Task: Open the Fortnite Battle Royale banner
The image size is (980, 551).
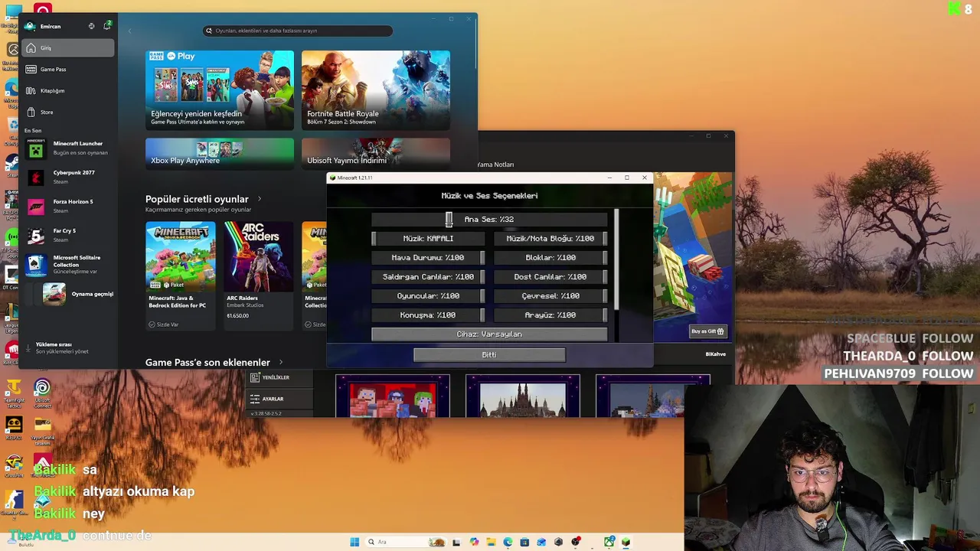Action: (376, 90)
